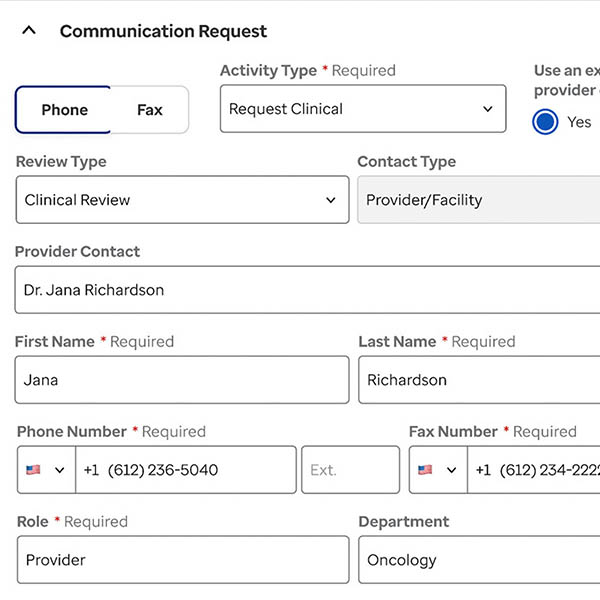
Task: Edit the Role field
Action: point(182,560)
